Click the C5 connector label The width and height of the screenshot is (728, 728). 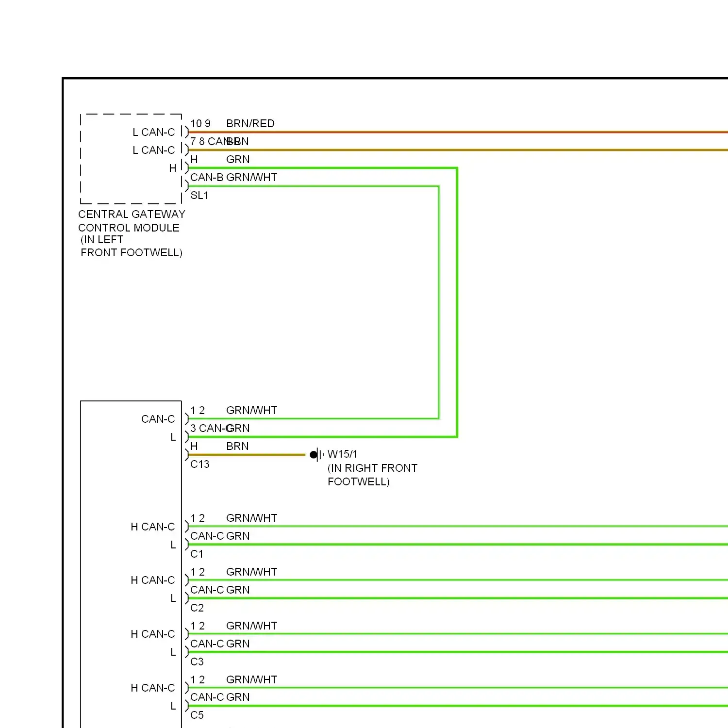(x=197, y=715)
